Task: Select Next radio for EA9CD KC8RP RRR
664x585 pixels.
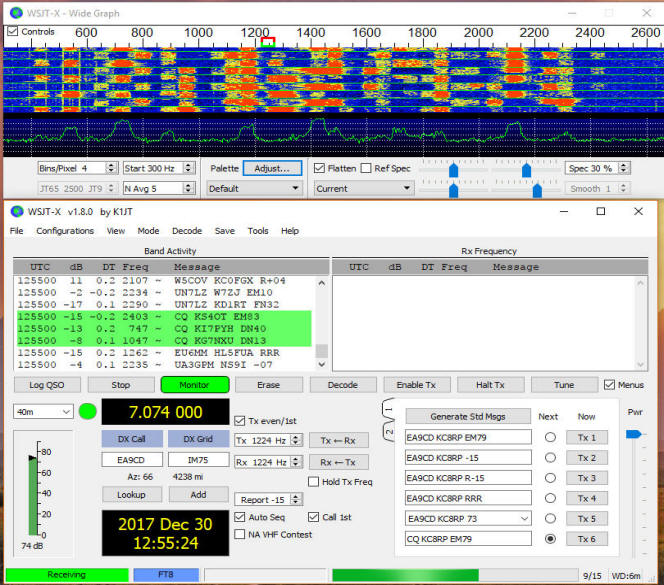Action: 550,498
